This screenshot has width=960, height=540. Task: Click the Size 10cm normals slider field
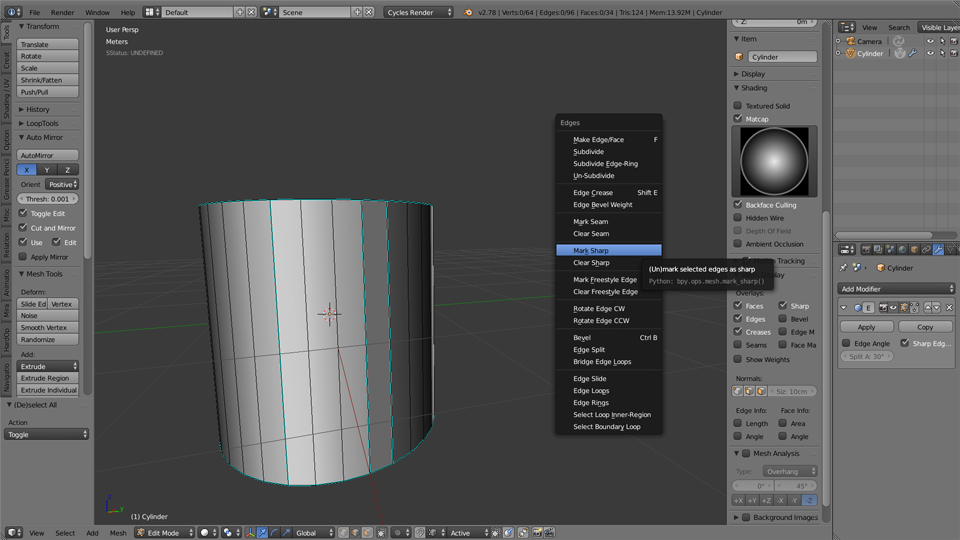pos(792,391)
